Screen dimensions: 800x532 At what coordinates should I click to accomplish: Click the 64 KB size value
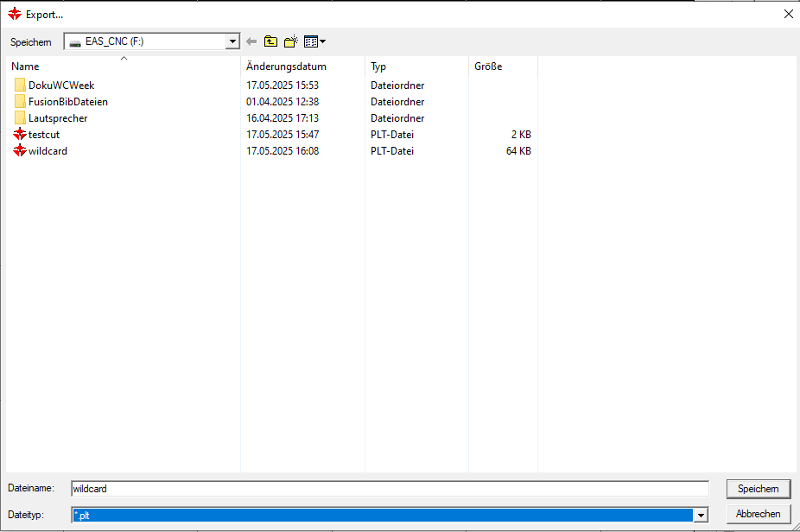click(518, 150)
